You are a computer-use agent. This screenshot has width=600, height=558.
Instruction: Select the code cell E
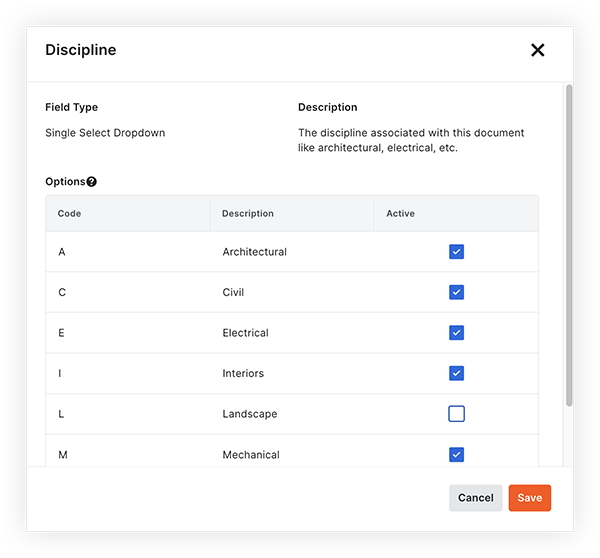point(62,333)
